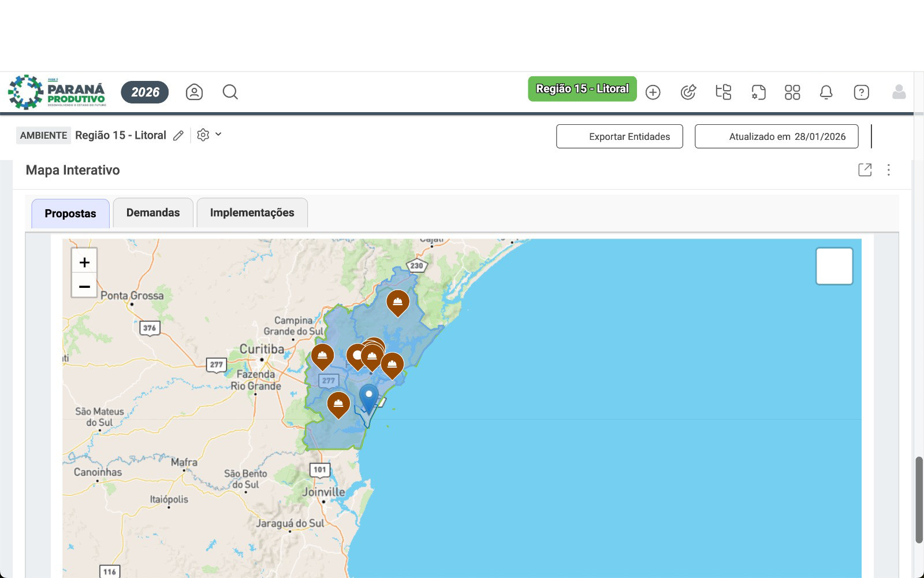Switch to the Implementações tab

252,213
